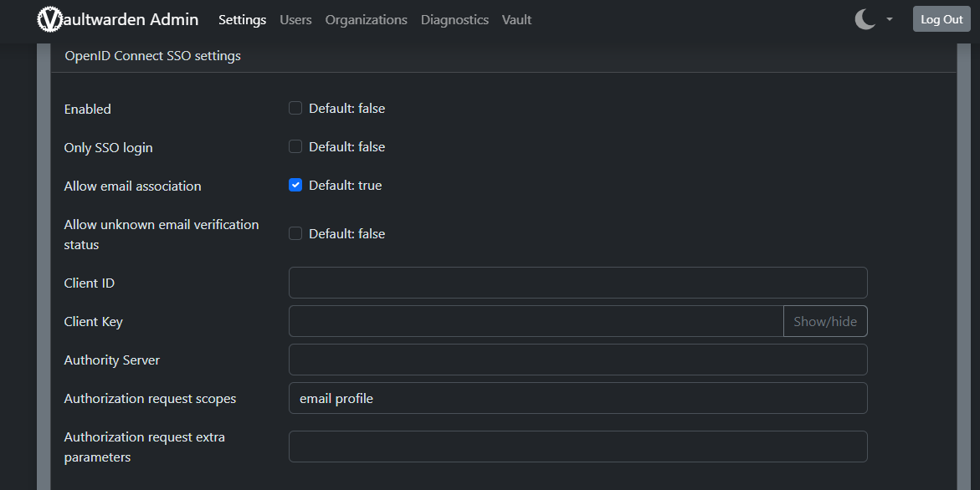Click the Client ID input field
980x490 pixels.
[577, 283]
